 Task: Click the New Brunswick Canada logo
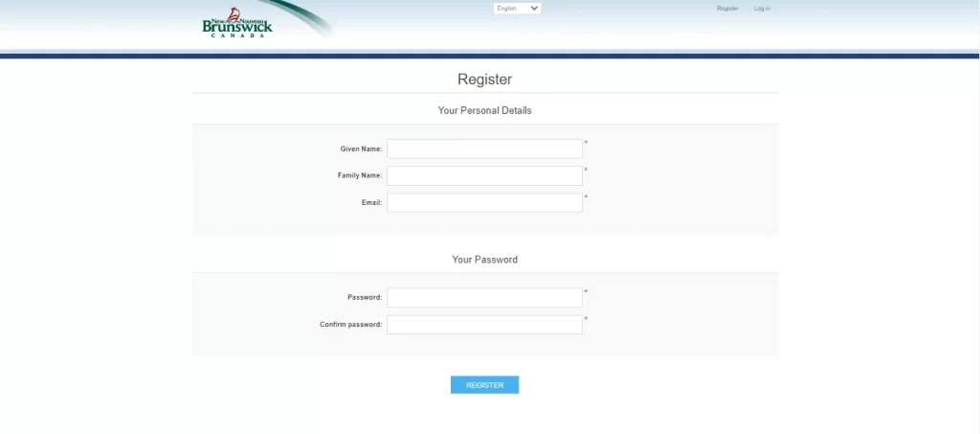pyautogui.click(x=237, y=25)
